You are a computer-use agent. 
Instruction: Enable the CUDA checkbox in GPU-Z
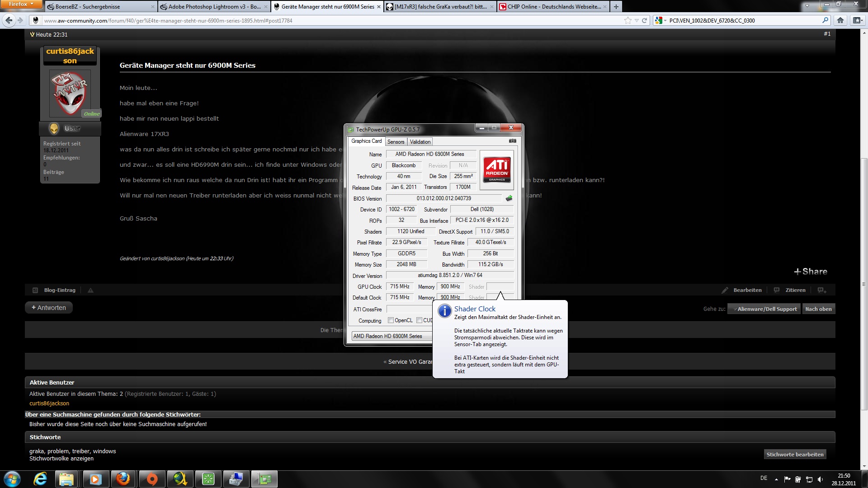click(419, 320)
